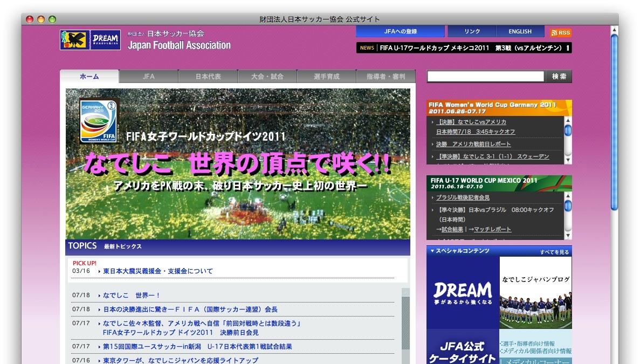This screenshot has height=364, width=640.
Task: Click down arrow in U-17 list scrollbar
Action: click(568, 236)
